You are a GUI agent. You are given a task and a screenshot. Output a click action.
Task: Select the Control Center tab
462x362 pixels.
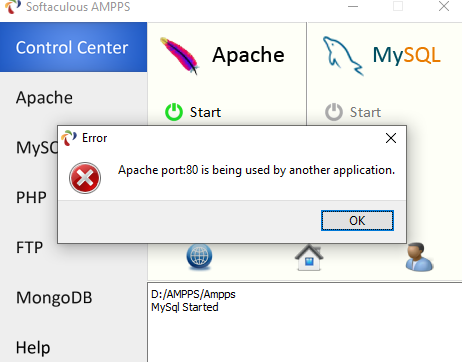(73, 47)
